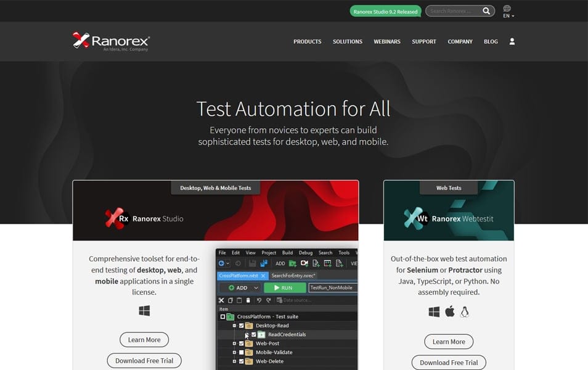This screenshot has width=588, height=370.
Task: Toggle the CrossPlatform - Test suite checkbox
Action: click(223, 317)
